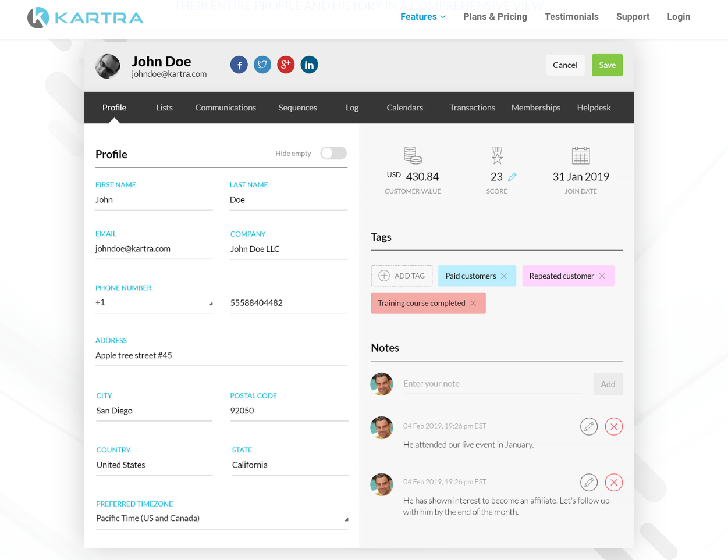Click the Company field John Doe LLC
The width and height of the screenshot is (728, 560).
coord(289,249)
